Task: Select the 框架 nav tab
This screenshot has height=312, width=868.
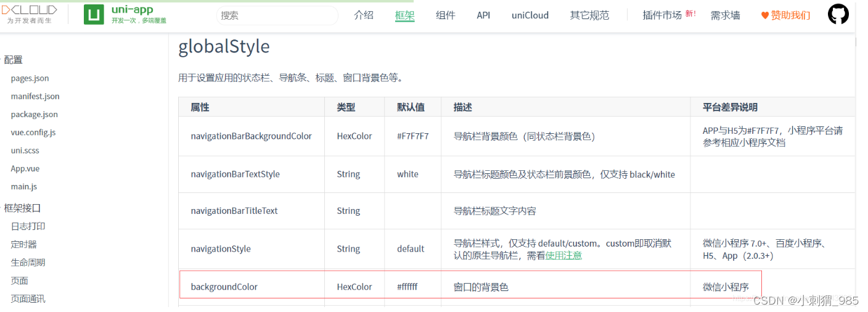Action: tap(404, 15)
